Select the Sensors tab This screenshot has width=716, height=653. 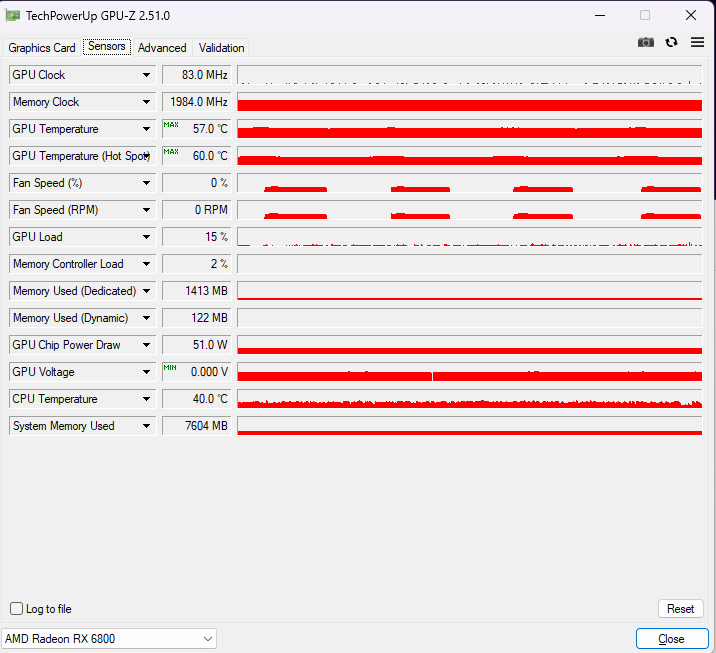[x=107, y=46]
